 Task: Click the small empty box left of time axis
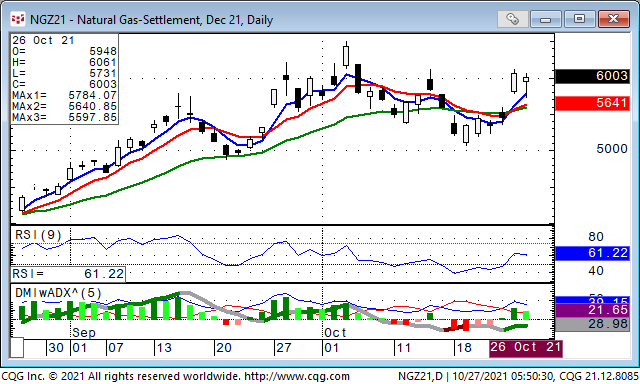(17, 348)
